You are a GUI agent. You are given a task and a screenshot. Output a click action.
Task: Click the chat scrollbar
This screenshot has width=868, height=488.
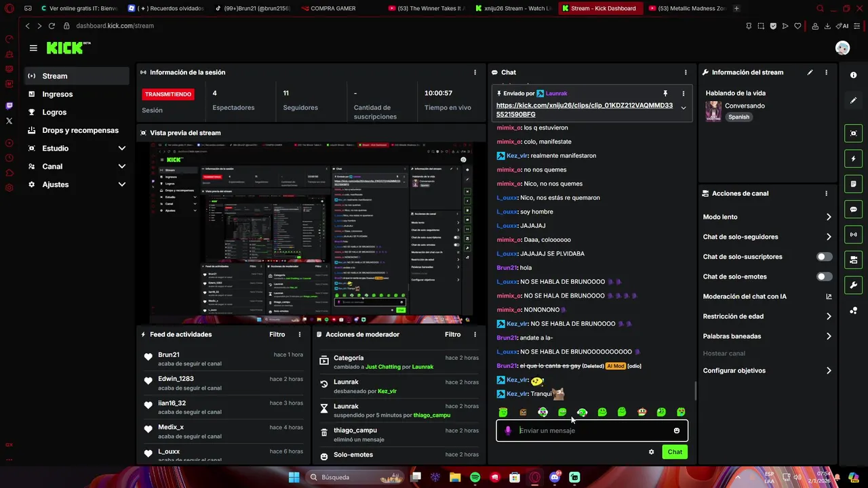[x=695, y=391]
